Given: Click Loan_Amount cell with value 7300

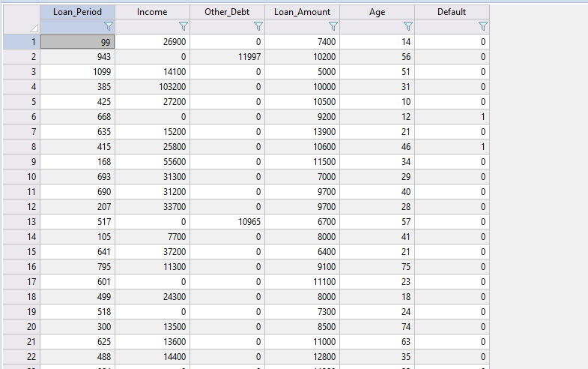Looking at the screenshot, I should pyautogui.click(x=303, y=312).
